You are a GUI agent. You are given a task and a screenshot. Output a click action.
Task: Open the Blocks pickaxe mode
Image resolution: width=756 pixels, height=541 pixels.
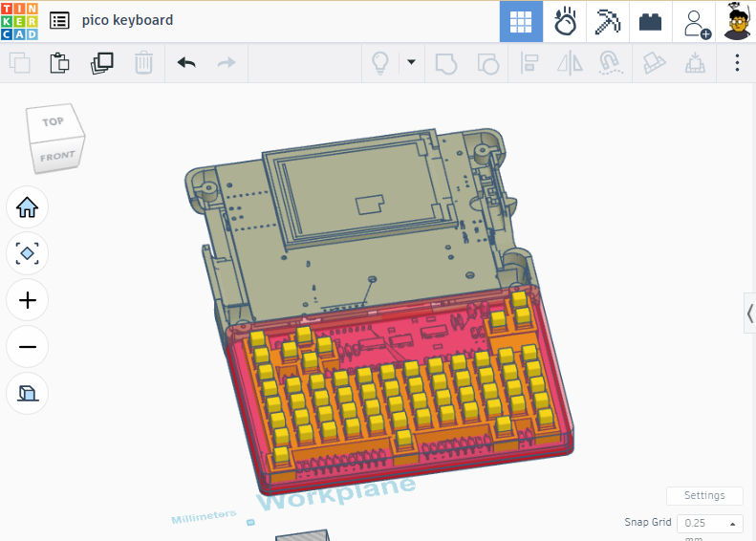[x=608, y=22]
